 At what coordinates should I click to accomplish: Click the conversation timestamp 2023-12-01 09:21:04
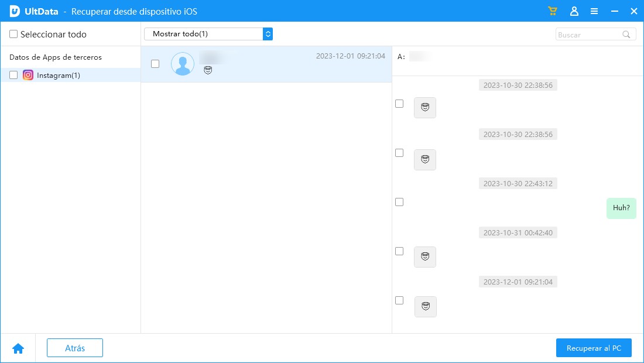point(350,56)
